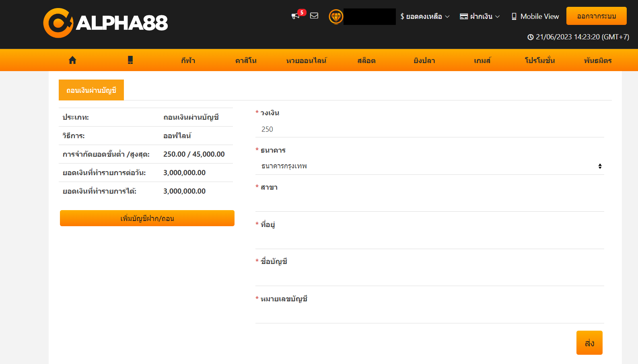The width and height of the screenshot is (638, 364).
Task: Open the ธนาคาร bank select box
Action: (x=430, y=166)
